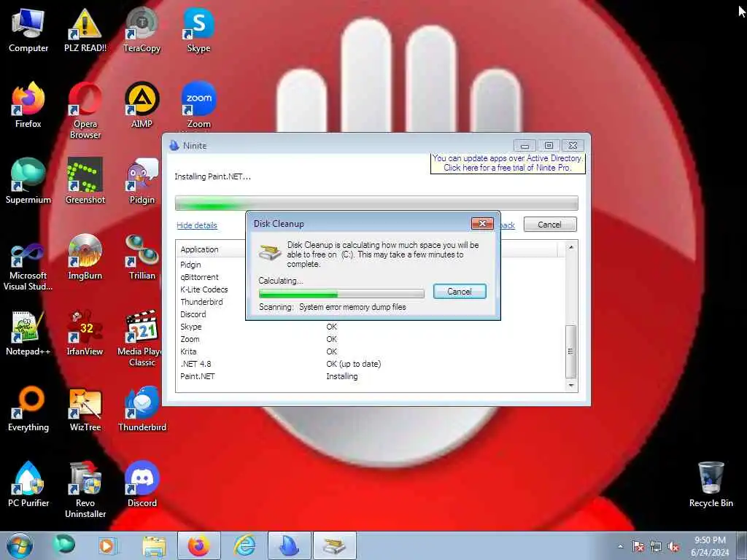The height and width of the screenshot is (560, 747).
Task: Select the Thunderbird desktop shortcut
Action: [142, 408]
